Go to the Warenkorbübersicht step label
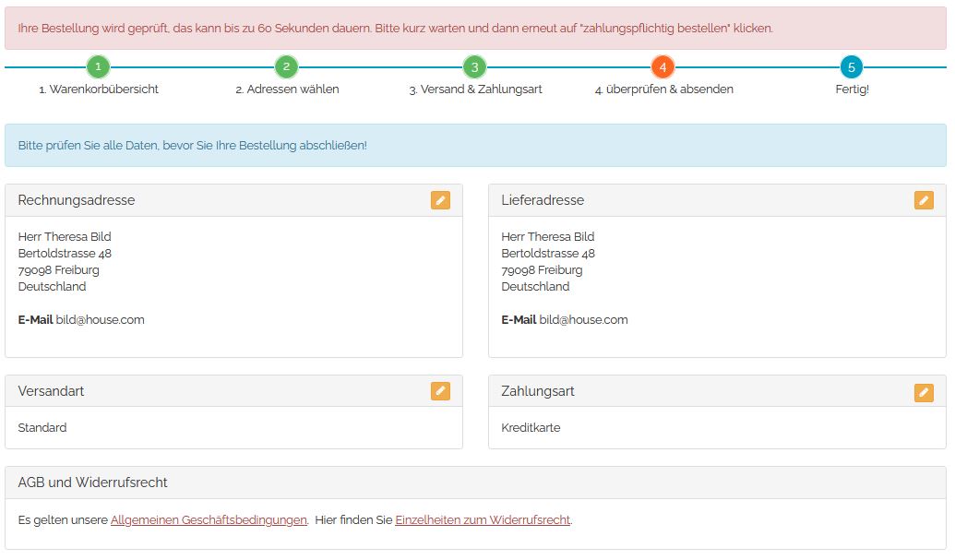 point(99,89)
